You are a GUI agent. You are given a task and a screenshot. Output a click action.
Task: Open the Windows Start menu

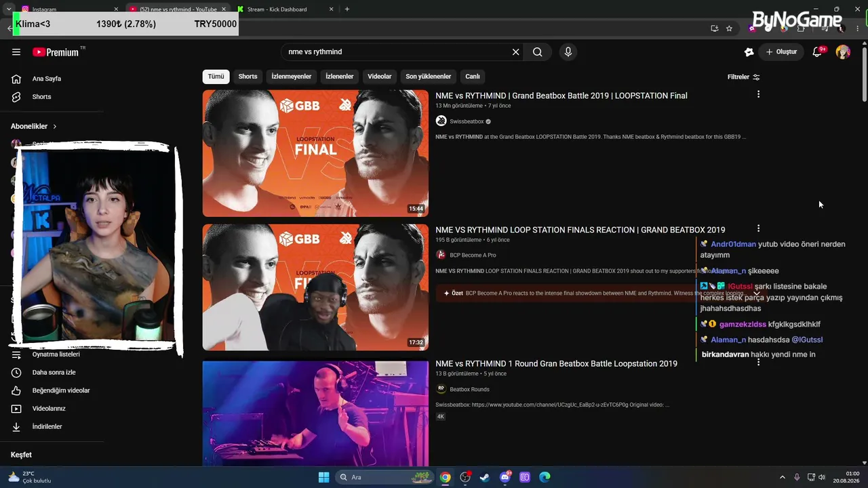(323, 477)
